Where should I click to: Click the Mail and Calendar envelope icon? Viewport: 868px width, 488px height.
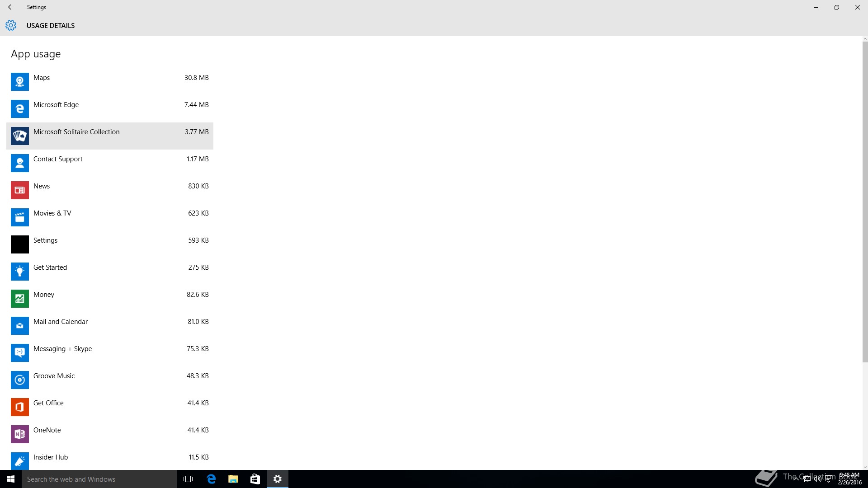20,326
